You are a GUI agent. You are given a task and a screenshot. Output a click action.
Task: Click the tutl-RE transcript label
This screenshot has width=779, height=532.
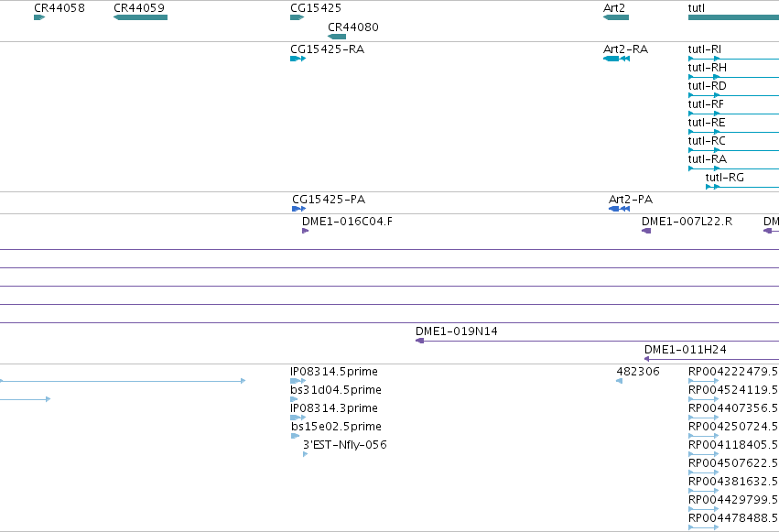click(707, 123)
